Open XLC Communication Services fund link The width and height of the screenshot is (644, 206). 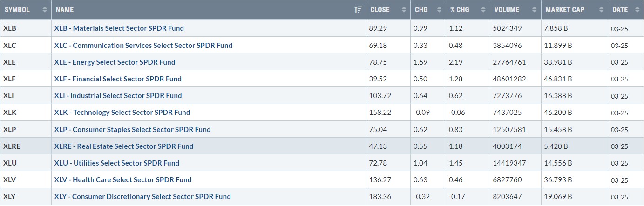click(143, 46)
